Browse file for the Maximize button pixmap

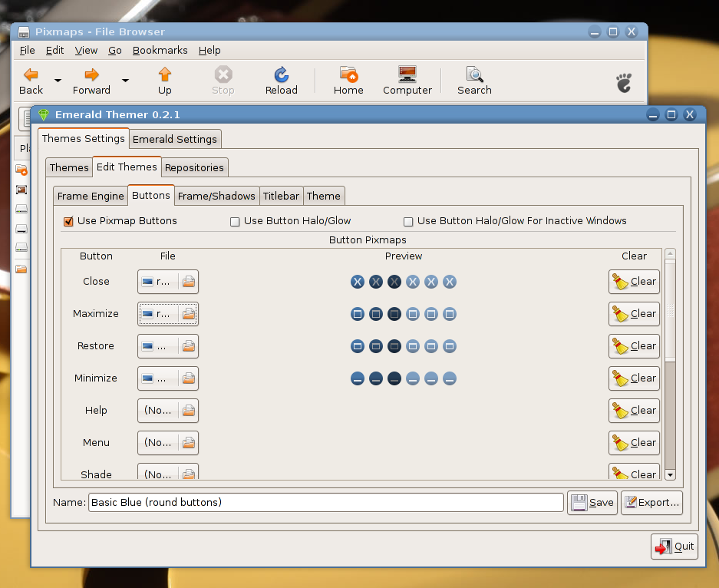pos(189,314)
